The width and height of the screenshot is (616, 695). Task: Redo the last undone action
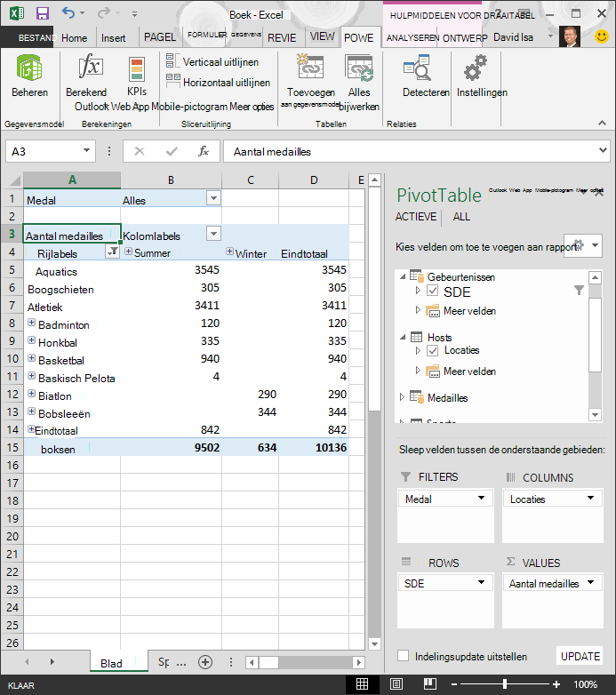(104, 12)
